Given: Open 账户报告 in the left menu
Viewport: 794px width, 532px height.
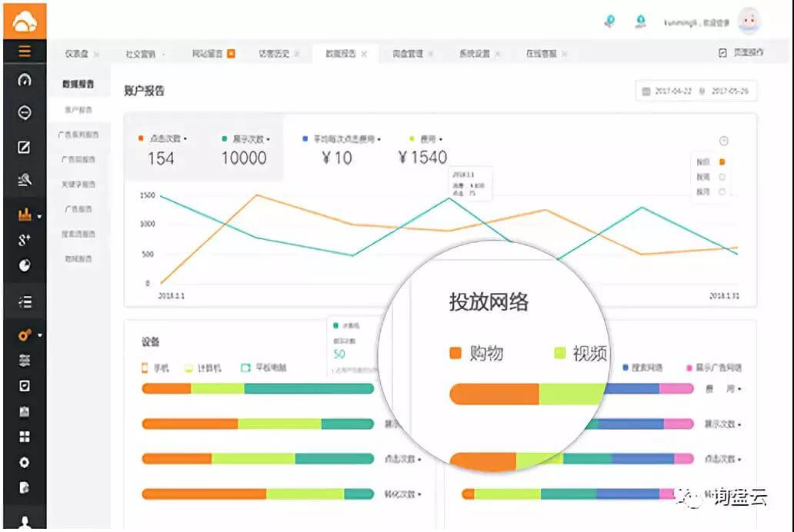Looking at the screenshot, I should [x=78, y=110].
